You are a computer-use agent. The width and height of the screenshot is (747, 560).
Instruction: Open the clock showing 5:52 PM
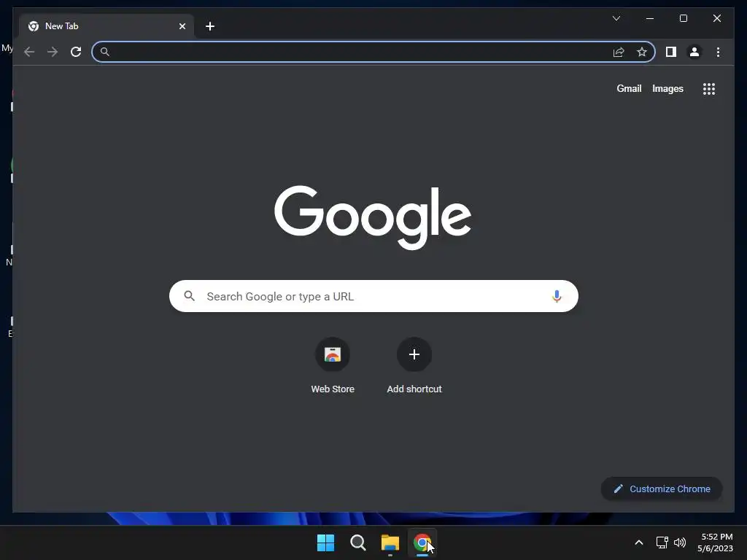pos(715,542)
